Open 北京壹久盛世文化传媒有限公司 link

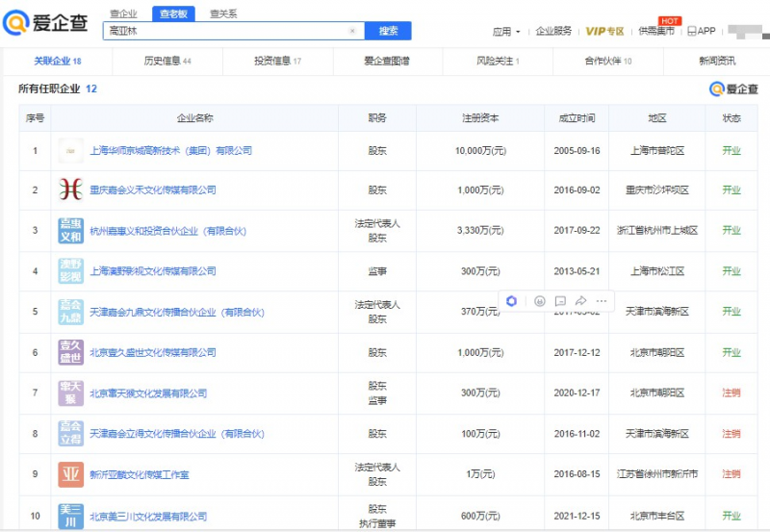pos(152,353)
